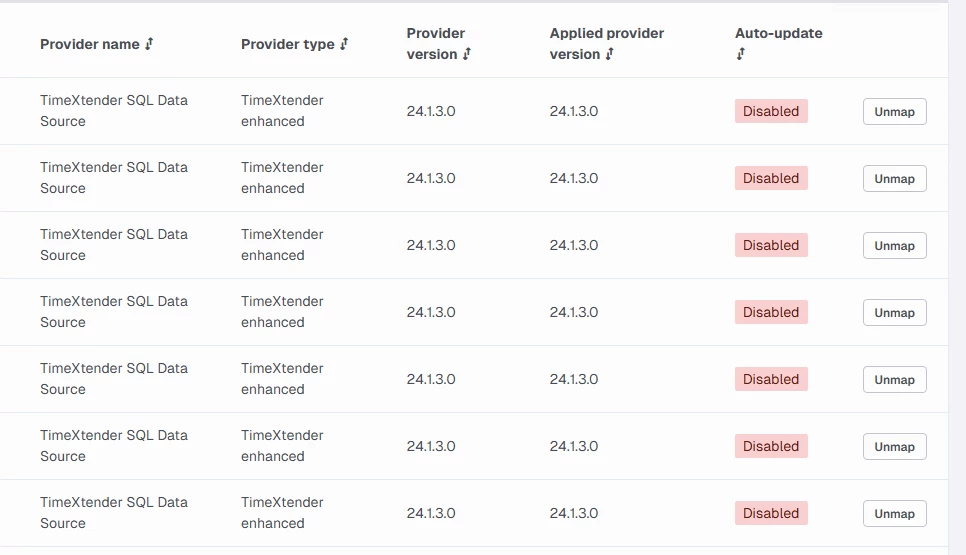Click TimeXtender enhanced type in second row
This screenshot has height=555, width=966.
click(282, 177)
